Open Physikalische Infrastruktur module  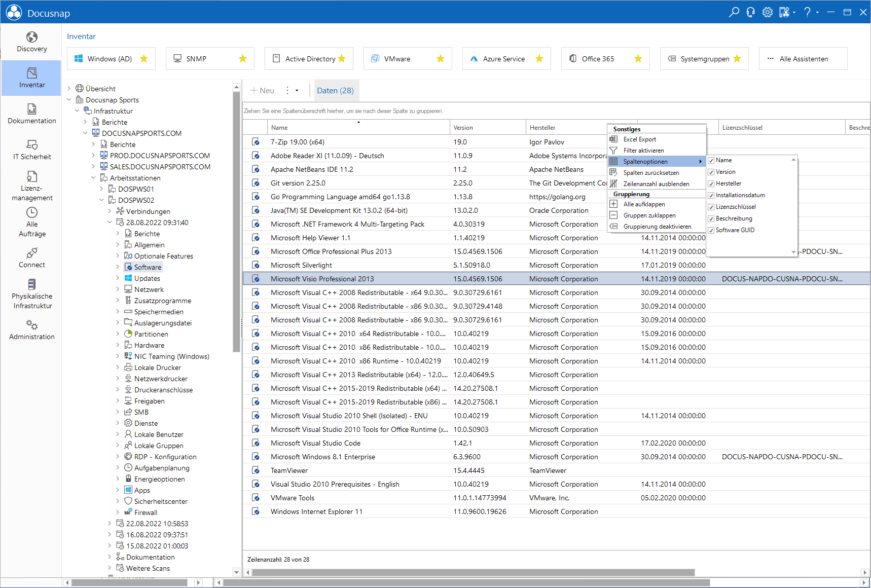point(31,294)
